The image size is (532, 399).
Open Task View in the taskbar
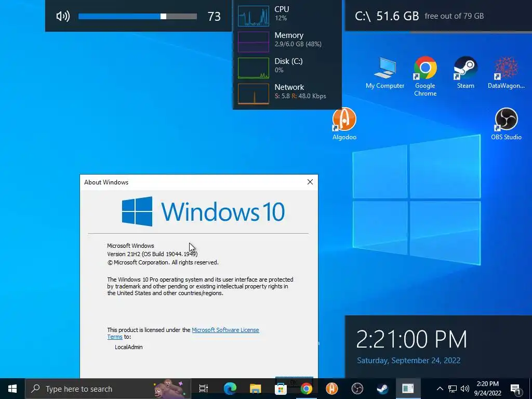coord(204,389)
